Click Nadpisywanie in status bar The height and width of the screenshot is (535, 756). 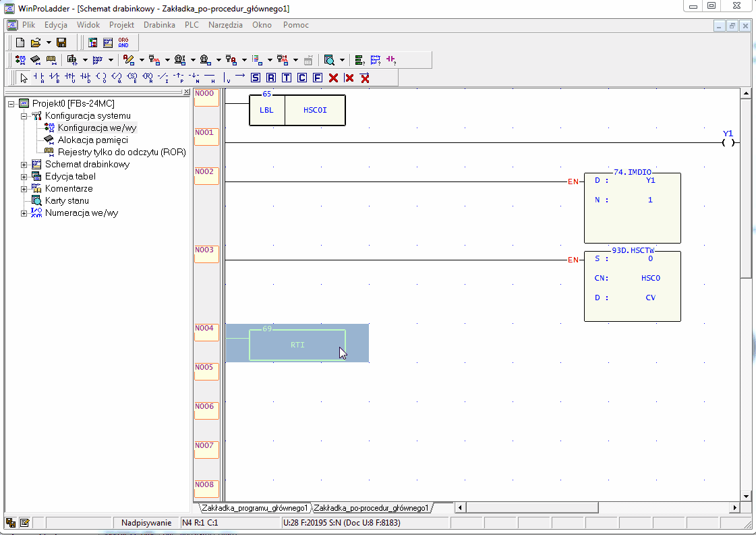(146, 523)
